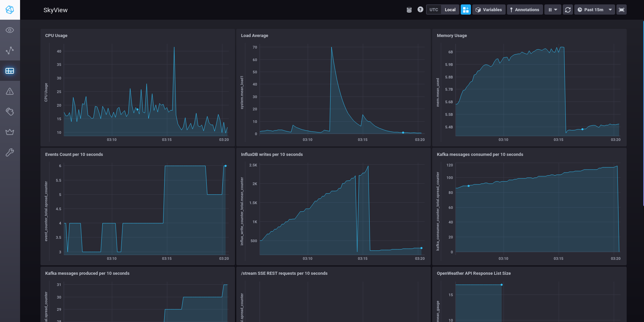Open the Dashboards sidebar icon
The width and height of the screenshot is (644, 322).
pyautogui.click(x=10, y=71)
